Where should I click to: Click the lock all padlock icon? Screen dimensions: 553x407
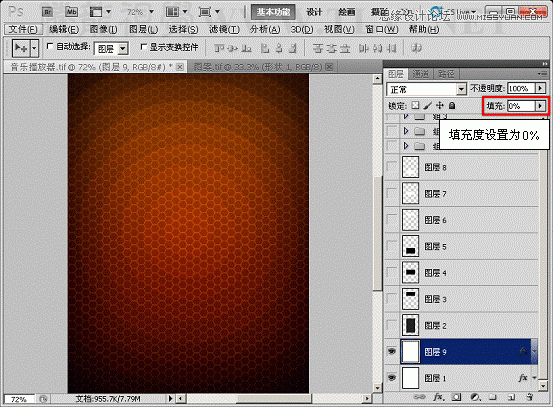452,105
